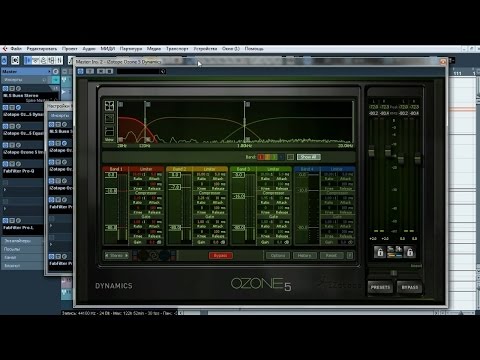Click the Band 2 header

click(x=179, y=169)
